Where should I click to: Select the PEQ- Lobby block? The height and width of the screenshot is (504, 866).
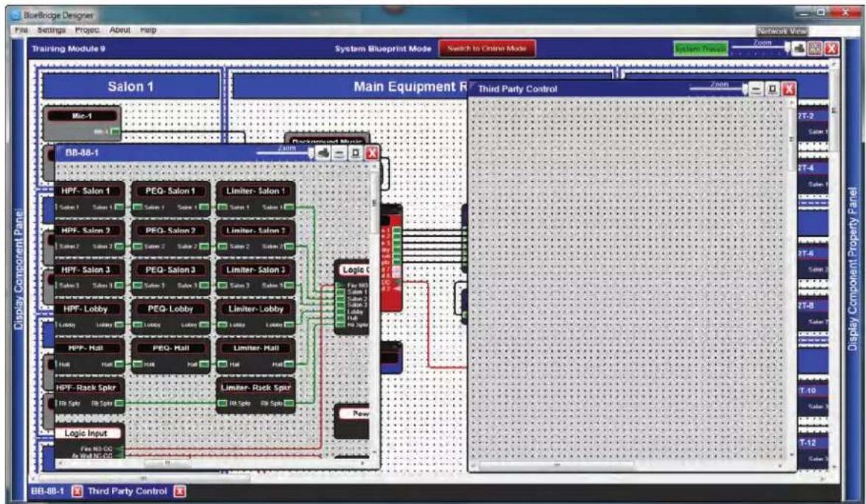point(171,316)
